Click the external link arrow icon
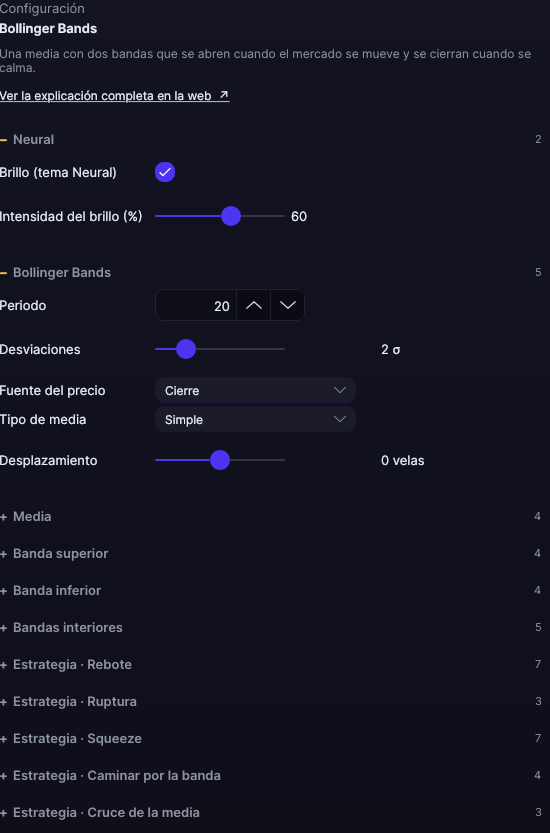 [x=224, y=95]
